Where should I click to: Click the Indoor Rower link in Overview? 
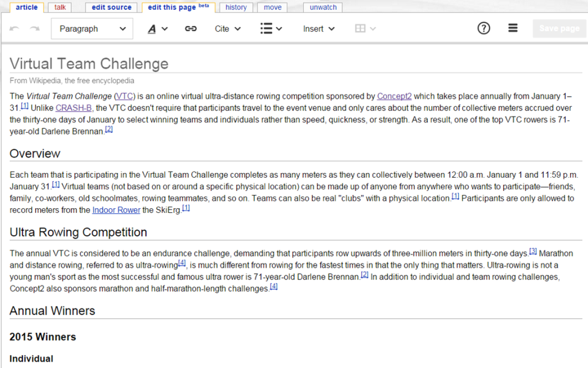tap(116, 210)
